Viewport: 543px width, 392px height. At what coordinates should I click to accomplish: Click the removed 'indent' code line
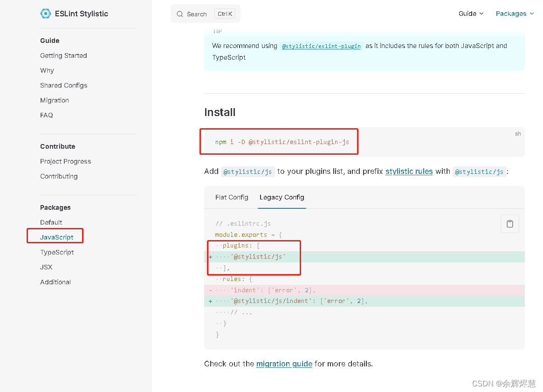[x=364, y=290]
